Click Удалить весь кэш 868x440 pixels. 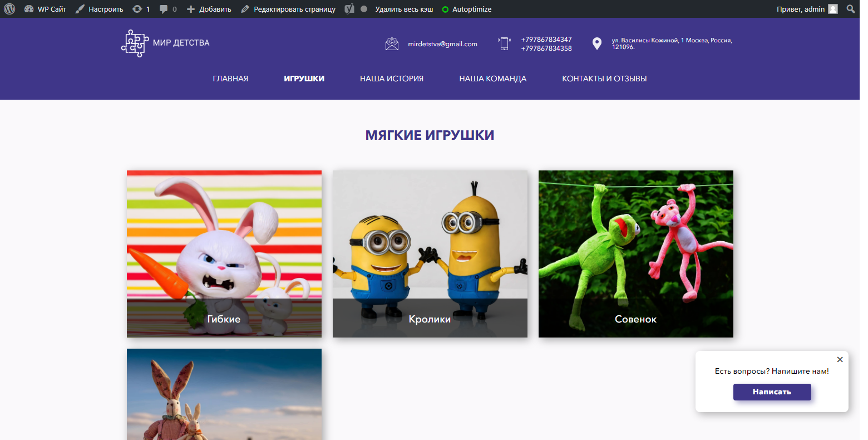(x=404, y=9)
